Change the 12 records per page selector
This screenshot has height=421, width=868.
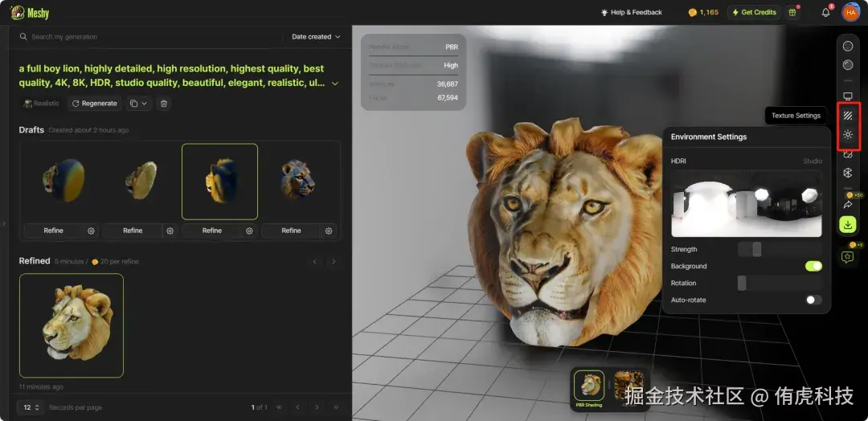click(31, 407)
